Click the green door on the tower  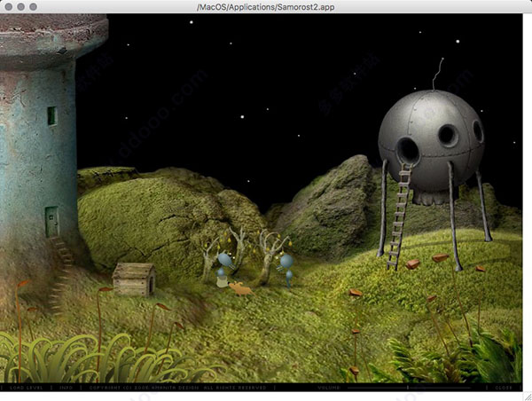(x=52, y=222)
